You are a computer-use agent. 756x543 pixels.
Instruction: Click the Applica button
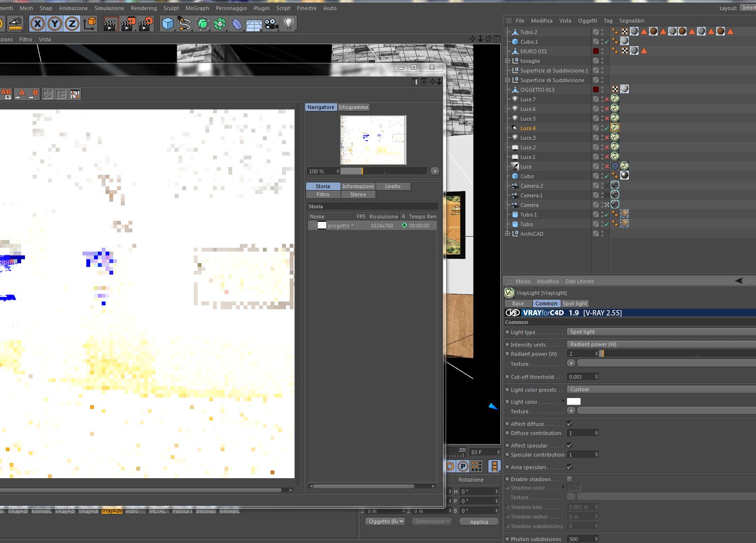479,522
